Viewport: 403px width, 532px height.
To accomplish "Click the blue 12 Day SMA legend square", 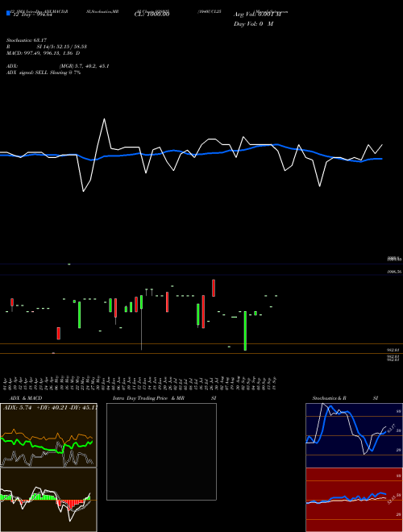I will (x=8, y=13).
